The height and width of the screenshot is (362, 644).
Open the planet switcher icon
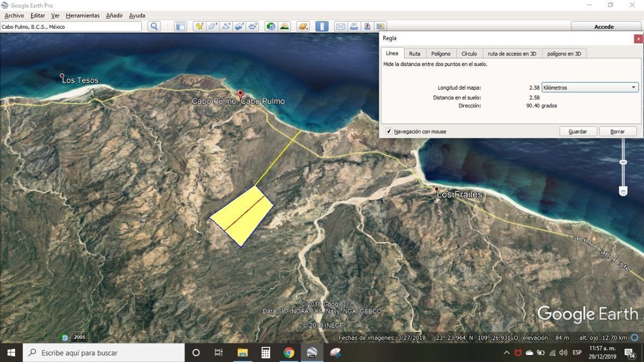click(303, 26)
